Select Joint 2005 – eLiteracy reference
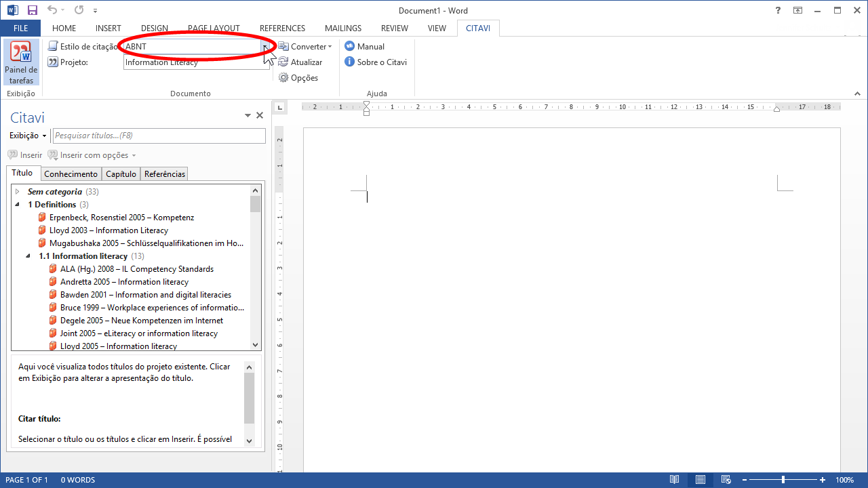Image resolution: width=868 pixels, height=488 pixels. coord(139,333)
